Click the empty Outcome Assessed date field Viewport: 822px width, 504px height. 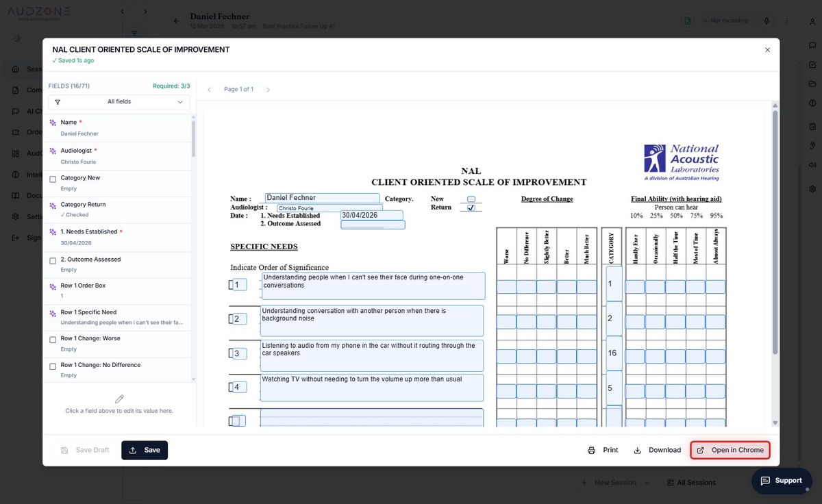point(373,225)
